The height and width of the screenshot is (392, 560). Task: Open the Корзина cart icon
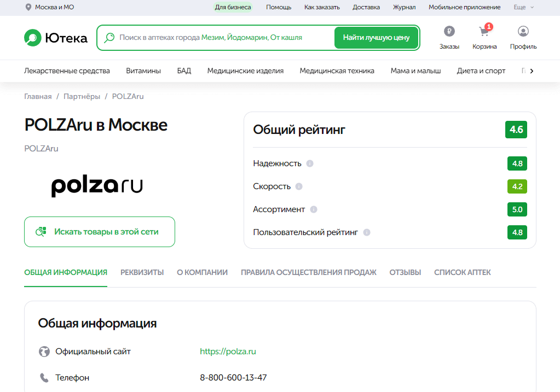484,31
